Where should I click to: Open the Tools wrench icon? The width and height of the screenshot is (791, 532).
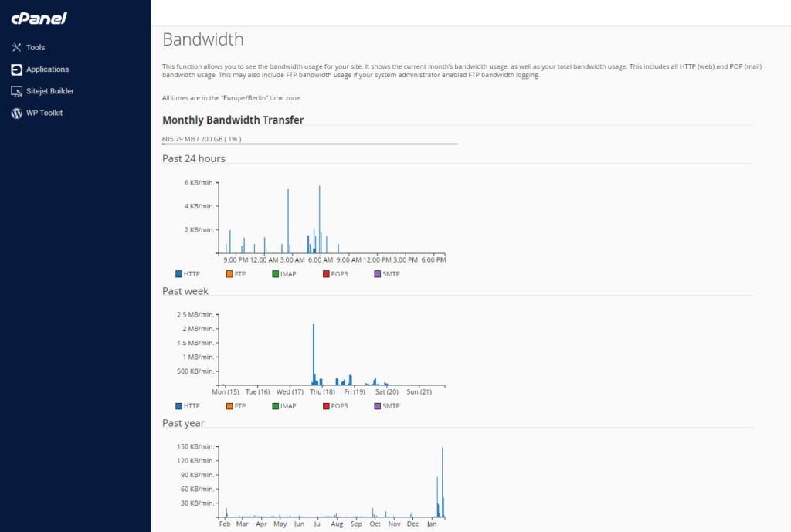tap(17, 47)
